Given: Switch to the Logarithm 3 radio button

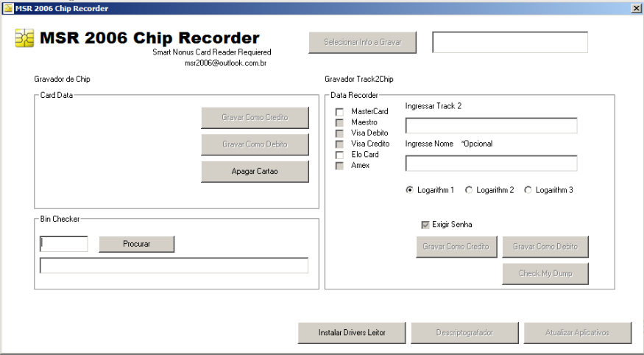Looking at the screenshot, I should pos(528,190).
